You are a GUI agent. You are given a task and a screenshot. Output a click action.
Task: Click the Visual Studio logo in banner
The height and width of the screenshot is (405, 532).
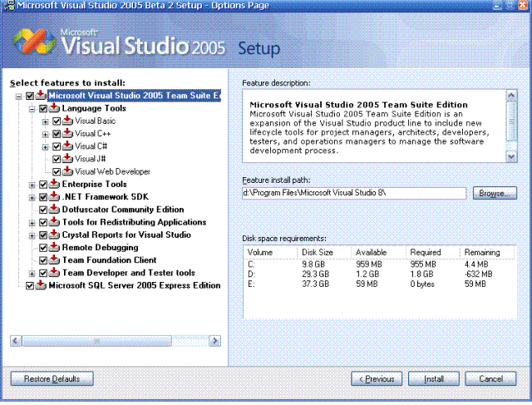pos(34,42)
